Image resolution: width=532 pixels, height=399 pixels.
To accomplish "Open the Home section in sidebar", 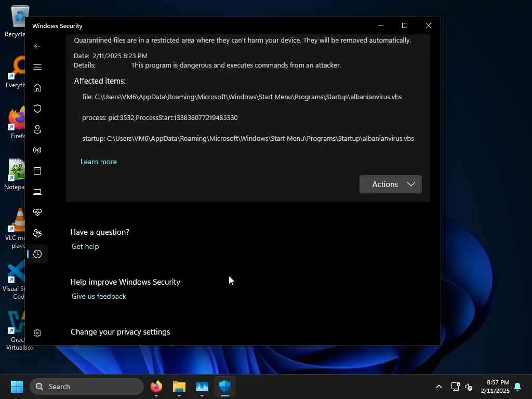I will point(37,88).
